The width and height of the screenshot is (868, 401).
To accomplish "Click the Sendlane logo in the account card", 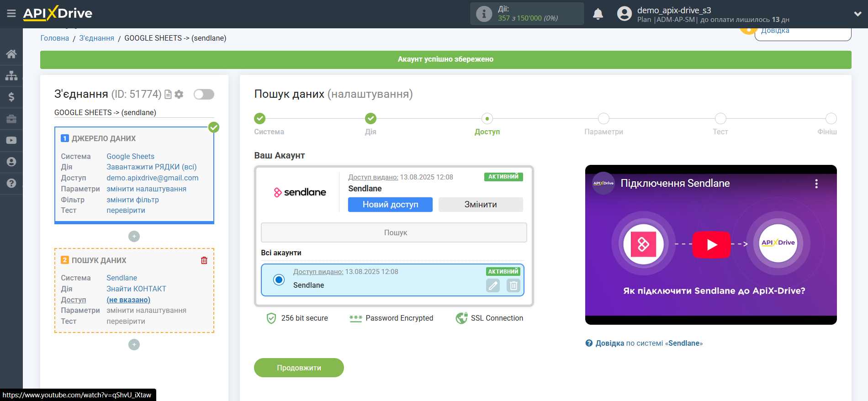I will [300, 192].
